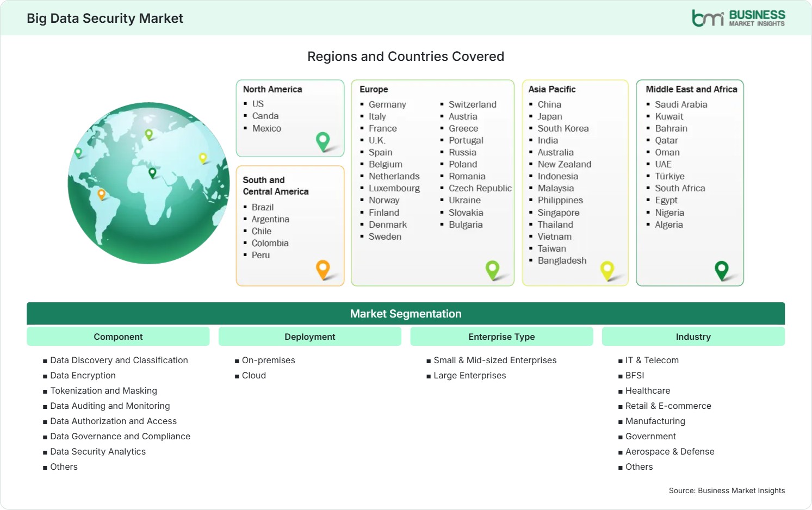812x510 pixels.
Task: Click the dark green pin on the globe's Middle East
Action: [x=152, y=173]
